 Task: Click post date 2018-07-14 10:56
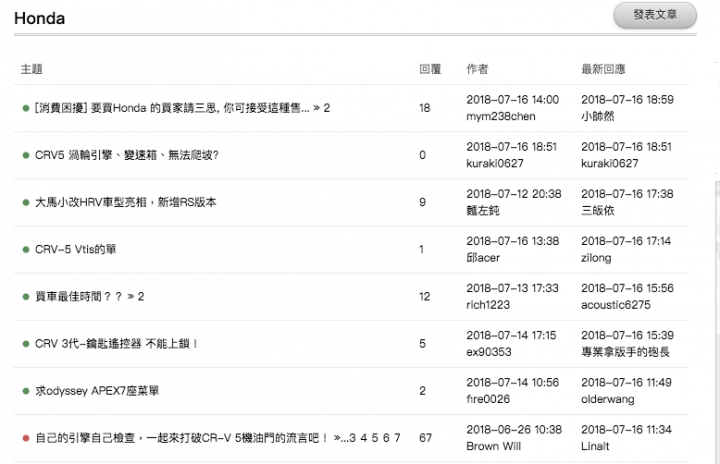[512, 382]
